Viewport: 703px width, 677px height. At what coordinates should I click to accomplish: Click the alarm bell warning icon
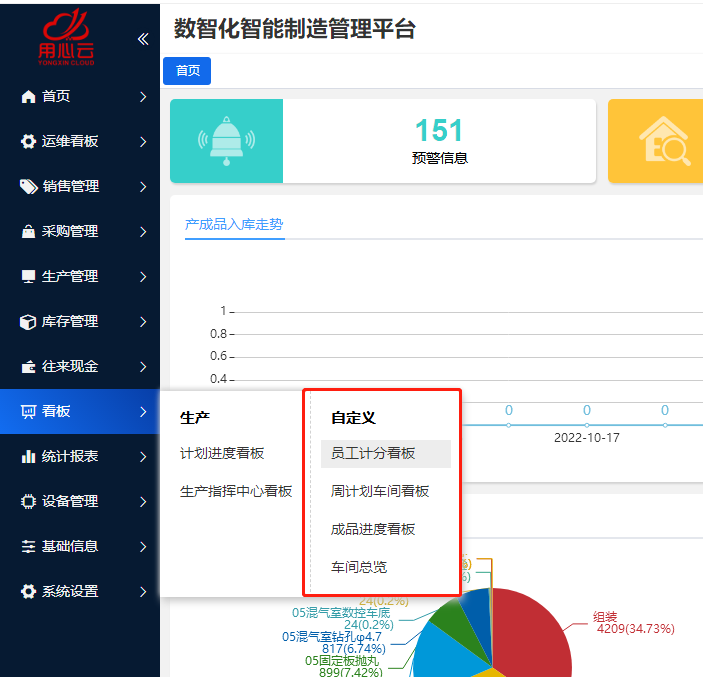coord(226,141)
